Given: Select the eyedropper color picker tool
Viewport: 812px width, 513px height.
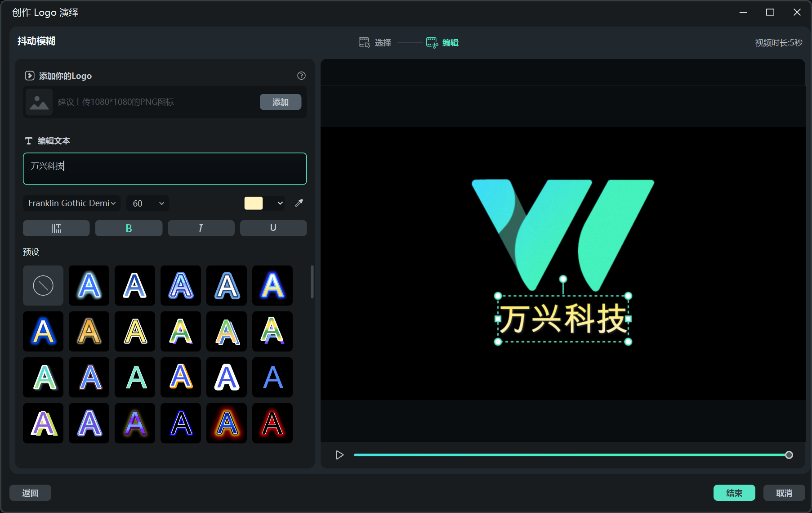Looking at the screenshot, I should pos(299,203).
